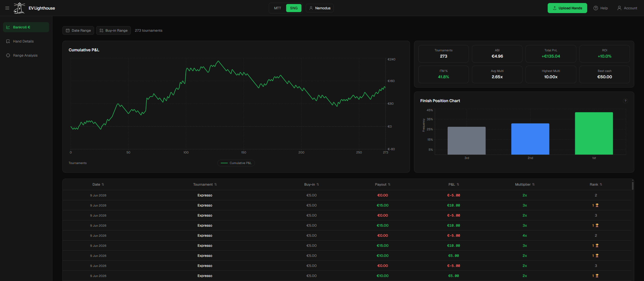The height and width of the screenshot is (281, 644).
Task: Click the Cumulative P&L chart title
Action: [x=84, y=50]
